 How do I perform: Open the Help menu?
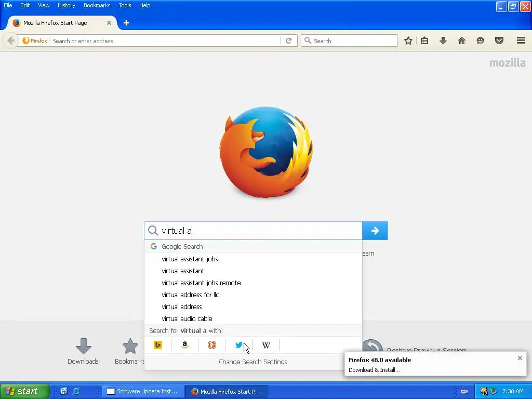tap(144, 5)
